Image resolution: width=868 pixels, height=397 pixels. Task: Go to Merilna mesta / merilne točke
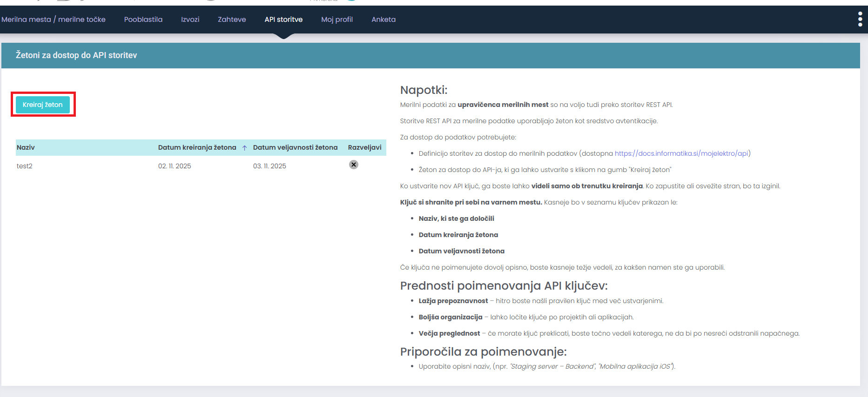coord(54,20)
